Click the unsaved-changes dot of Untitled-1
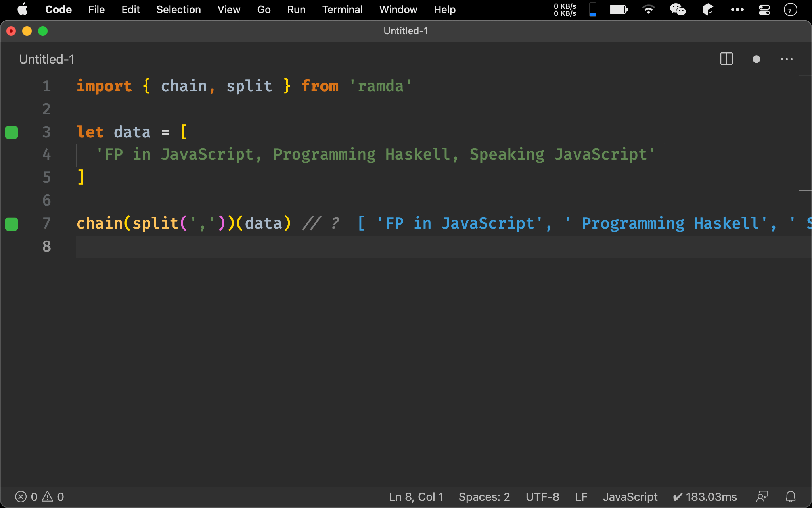Image resolution: width=812 pixels, height=508 pixels. (x=756, y=59)
